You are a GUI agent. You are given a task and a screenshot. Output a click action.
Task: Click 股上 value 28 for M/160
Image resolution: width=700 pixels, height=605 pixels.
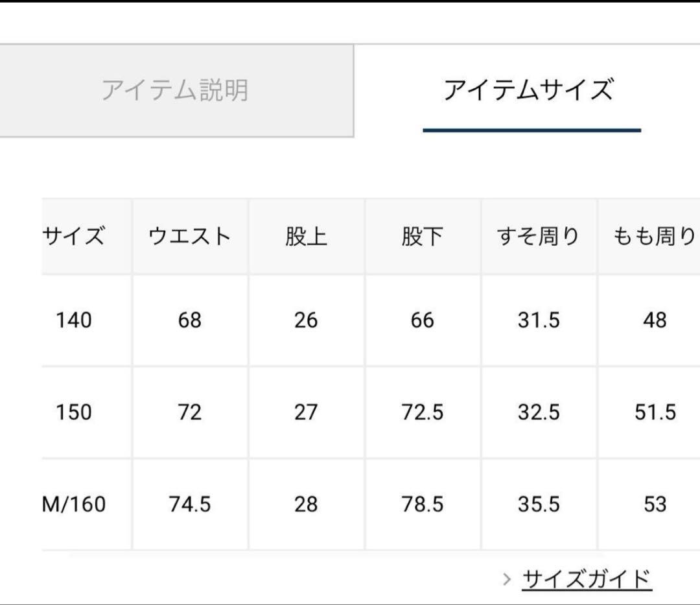[x=306, y=504]
